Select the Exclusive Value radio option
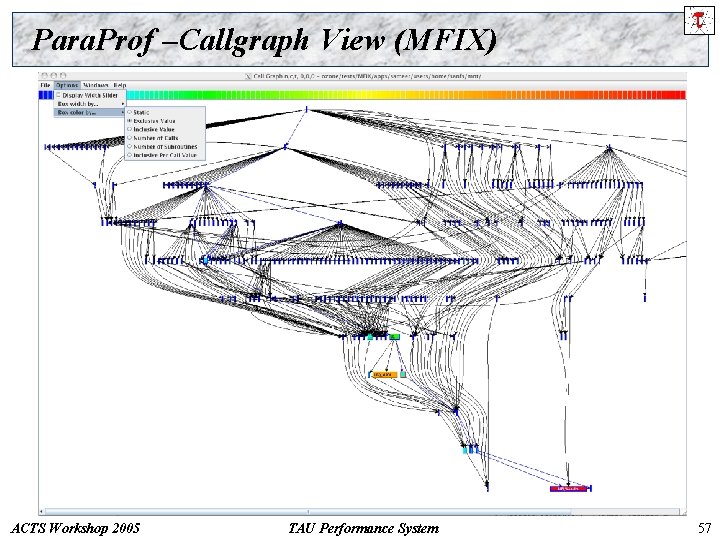Screen dimensions: 720x540 (x=164, y=121)
